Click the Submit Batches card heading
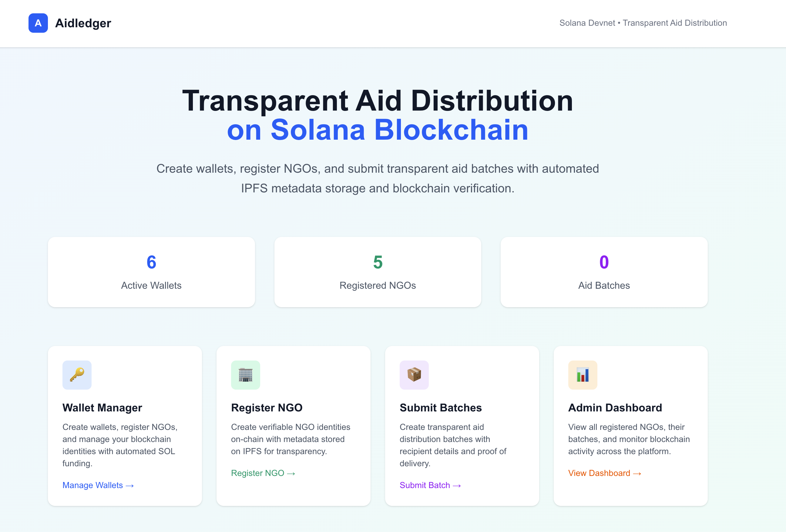The image size is (786, 532). pos(440,407)
